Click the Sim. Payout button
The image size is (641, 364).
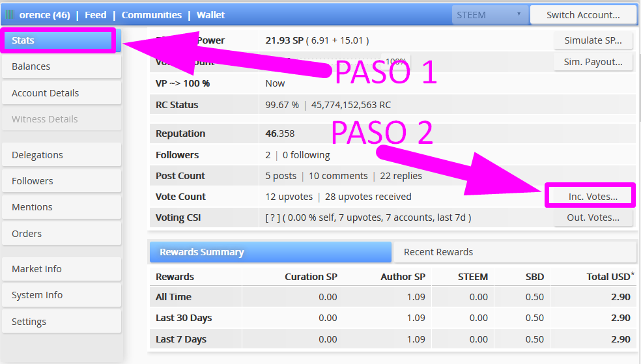coord(593,62)
